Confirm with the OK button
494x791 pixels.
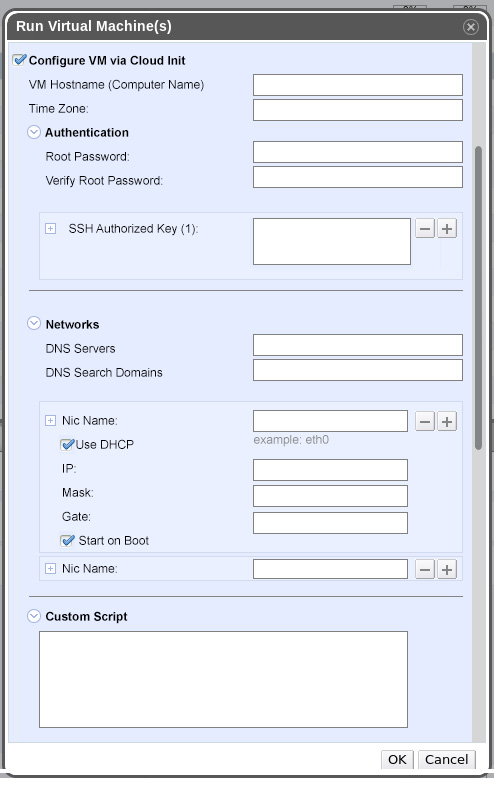pyautogui.click(x=397, y=759)
